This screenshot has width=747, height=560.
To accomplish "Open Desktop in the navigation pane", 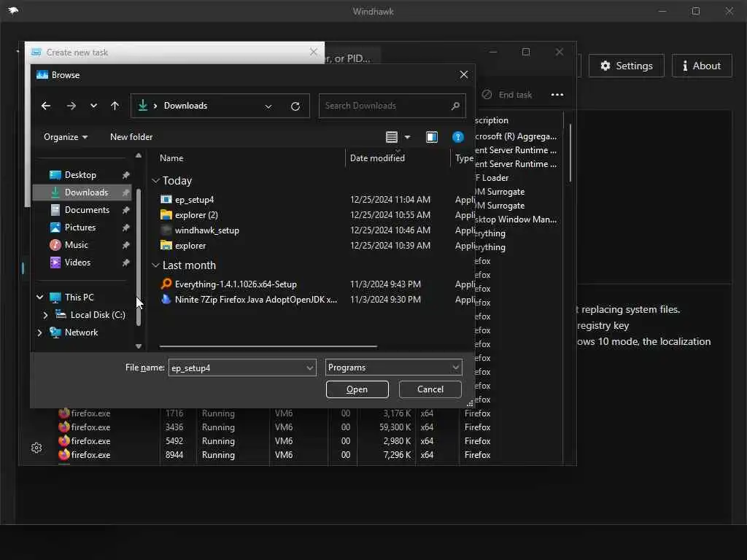I will 80,175.
